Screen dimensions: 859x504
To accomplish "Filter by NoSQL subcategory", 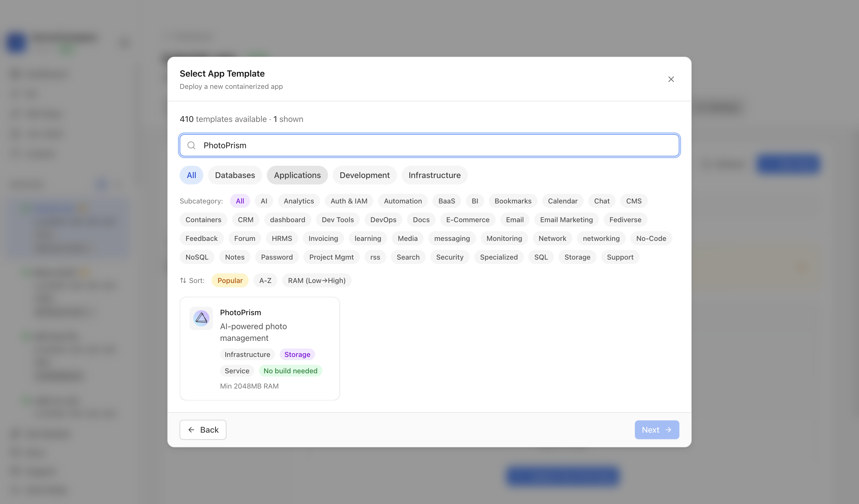I will click(197, 257).
